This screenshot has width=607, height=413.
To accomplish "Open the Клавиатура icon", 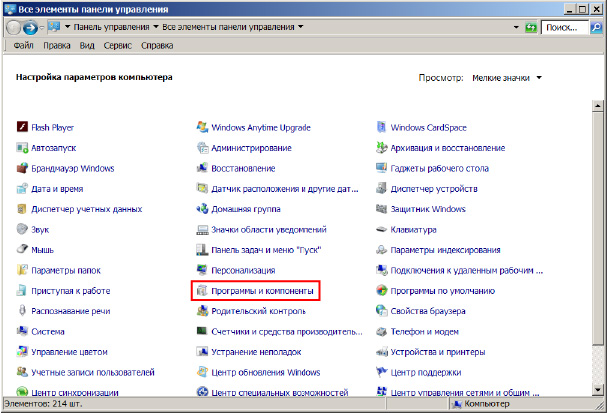I will (381, 229).
